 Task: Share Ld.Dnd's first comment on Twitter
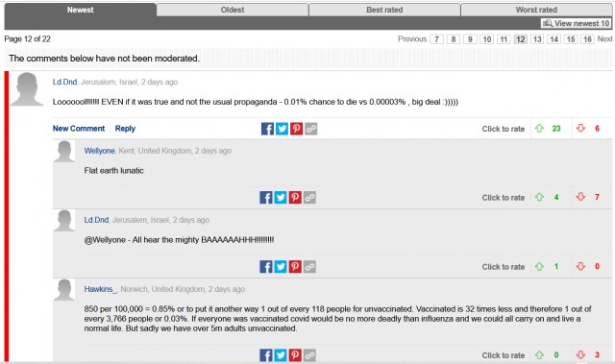(x=282, y=129)
